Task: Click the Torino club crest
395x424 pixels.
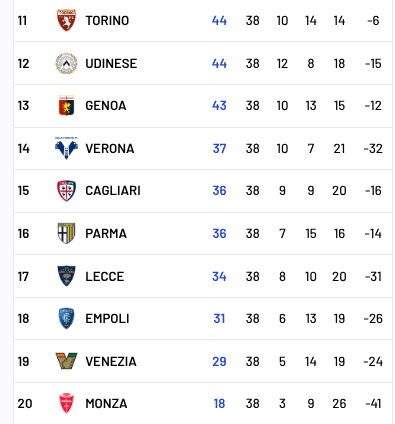Action: 66,20
